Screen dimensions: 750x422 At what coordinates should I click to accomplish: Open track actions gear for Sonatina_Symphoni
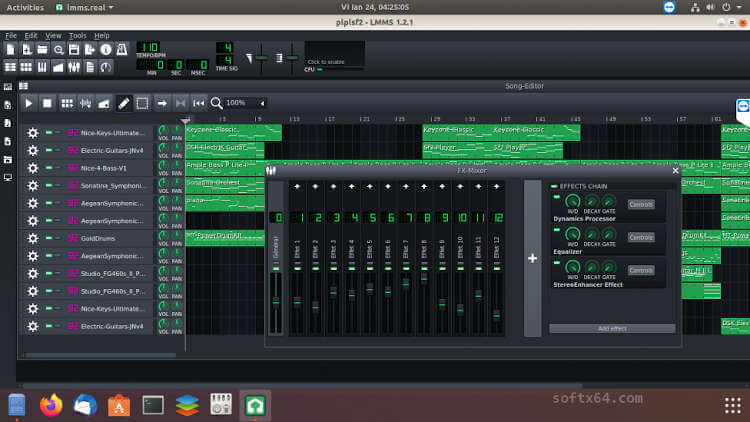coord(33,186)
